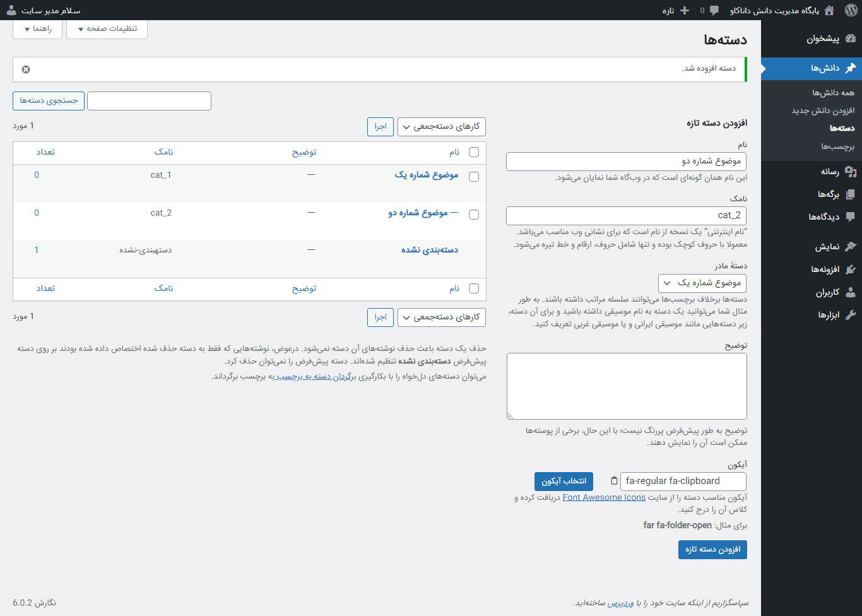The height and width of the screenshot is (616, 862).
Task: Sort by تعداد column header
Action: [x=45, y=152]
